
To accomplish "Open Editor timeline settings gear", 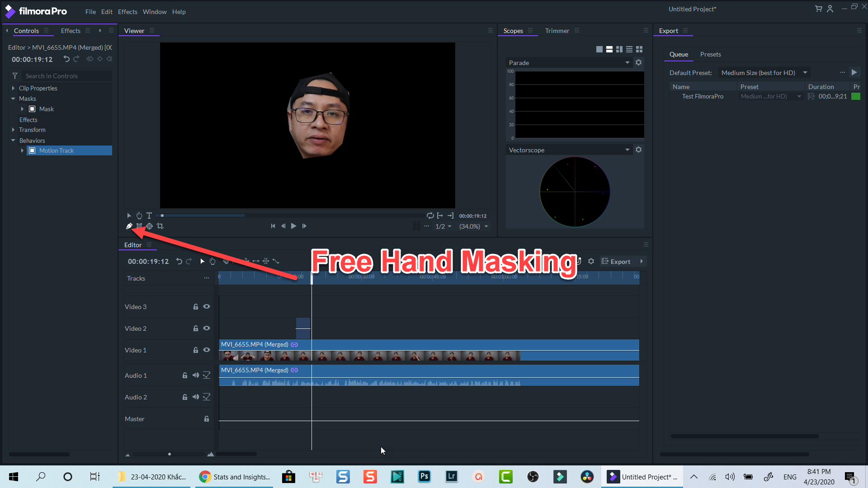I will pyautogui.click(x=591, y=261).
